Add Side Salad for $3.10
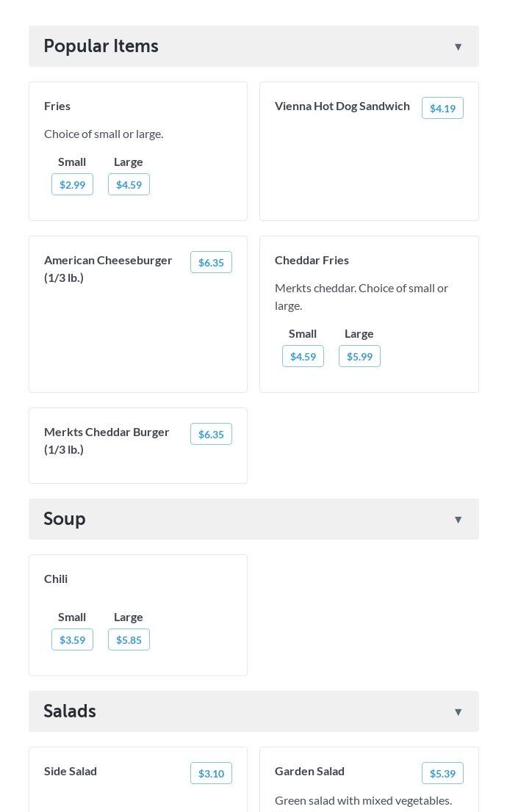The height and width of the screenshot is (812, 507). pyautogui.click(x=211, y=773)
